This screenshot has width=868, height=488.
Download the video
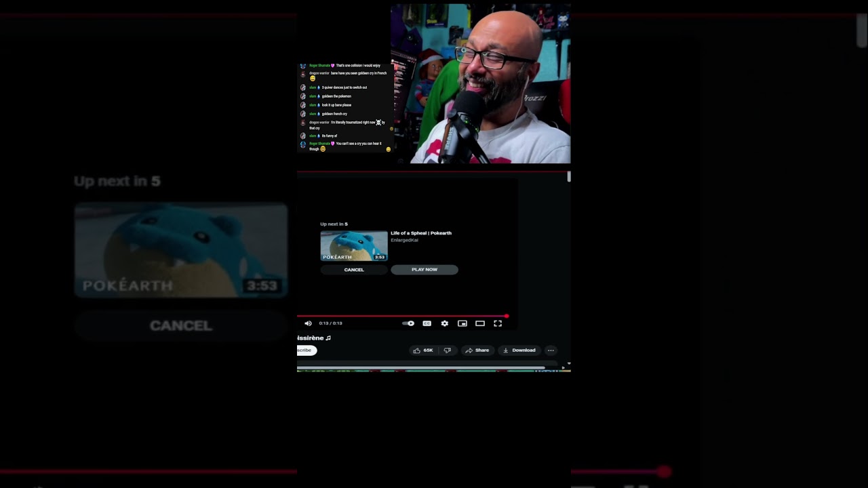coord(519,350)
